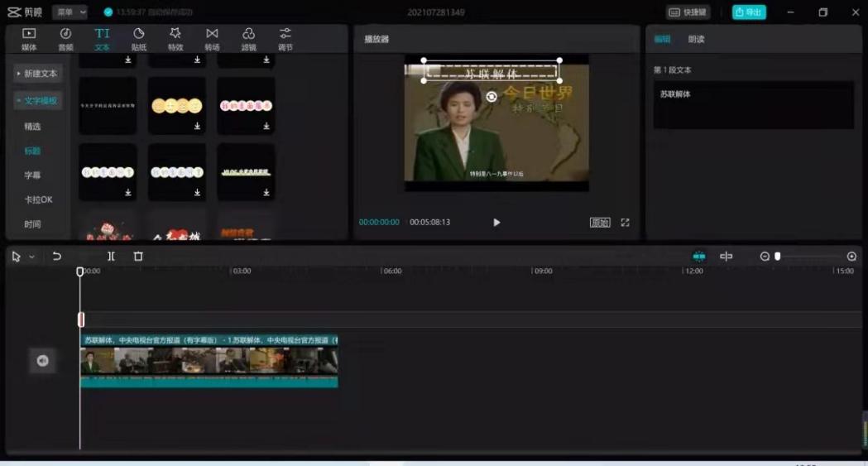The width and height of the screenshot is (868, 466).
Task: Undo the last action
Action: [56, 257]
